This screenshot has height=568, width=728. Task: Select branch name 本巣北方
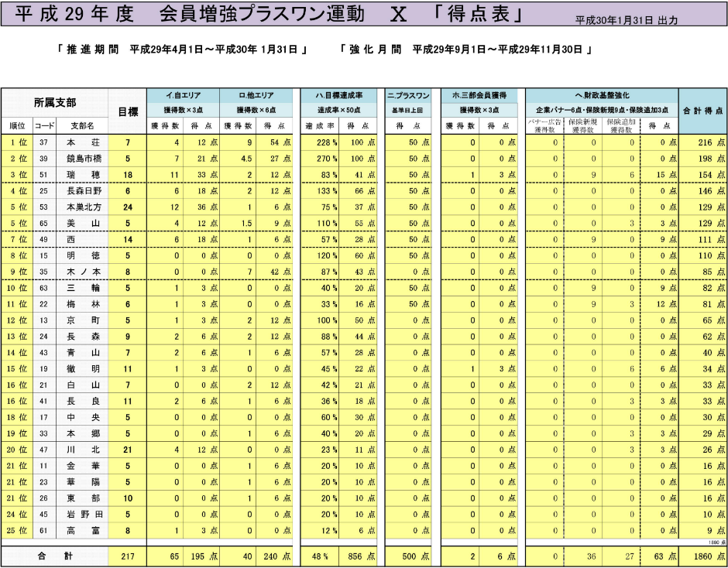(84, 207)
